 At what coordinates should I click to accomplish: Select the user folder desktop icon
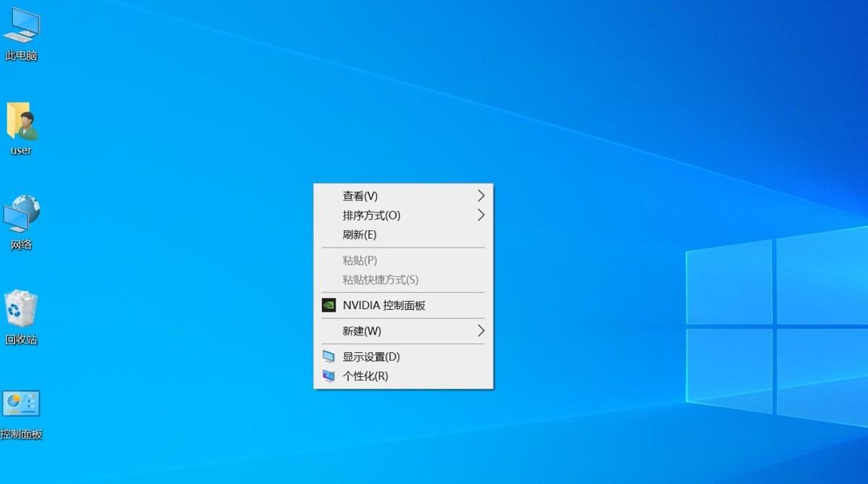(21, 122)
